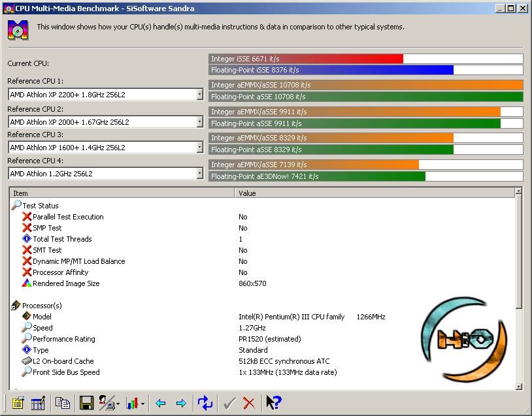Select the "Type" row label

41,350
